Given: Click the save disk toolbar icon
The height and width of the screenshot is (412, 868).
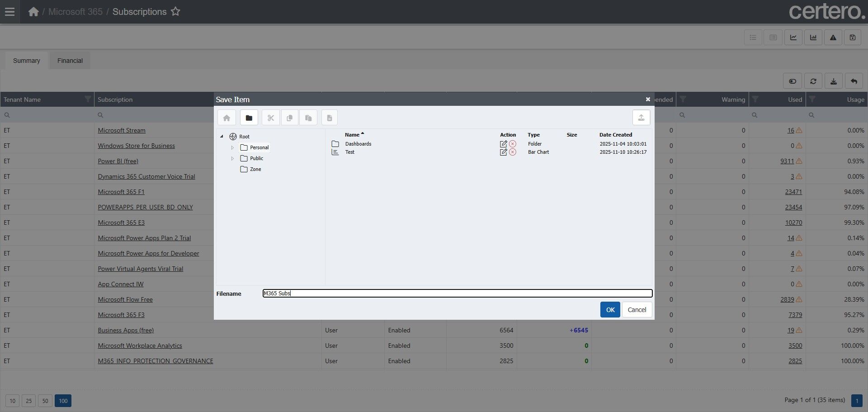Looking at the screenshot, I should [x=853, y=38].
